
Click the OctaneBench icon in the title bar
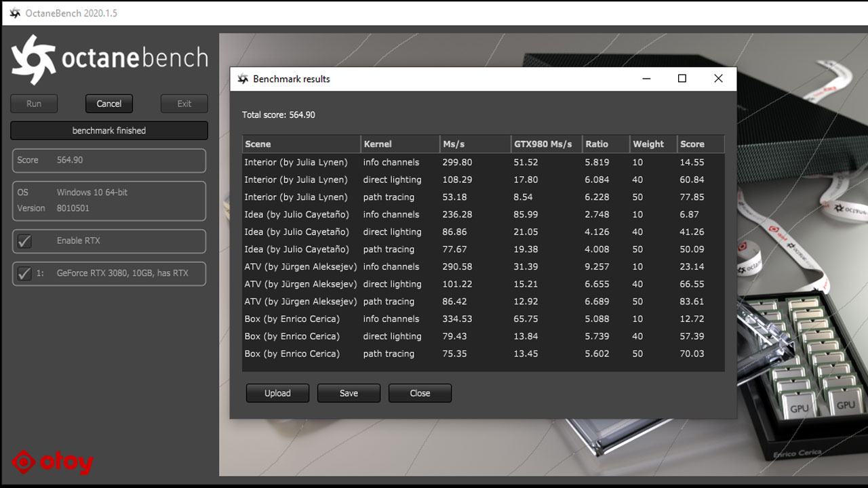pos(15,13)
